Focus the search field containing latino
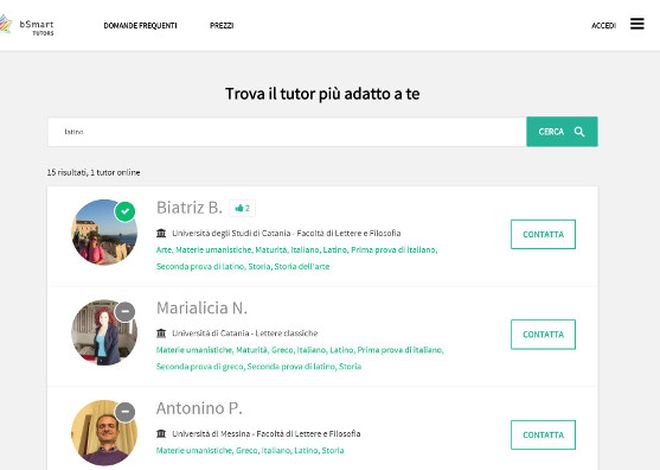Image resolution: width=660 pixels, height=470 pixels. (287, 132)
